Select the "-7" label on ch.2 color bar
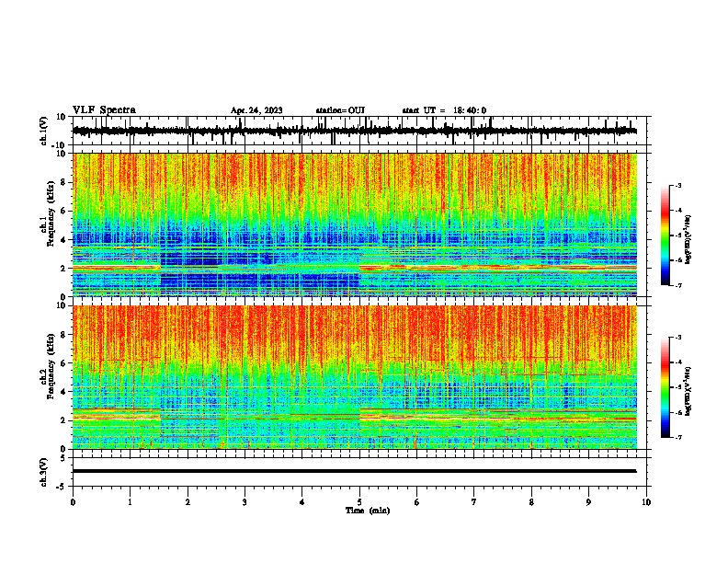Viewport: 728px width, 563px height. (x=678, y=438)
